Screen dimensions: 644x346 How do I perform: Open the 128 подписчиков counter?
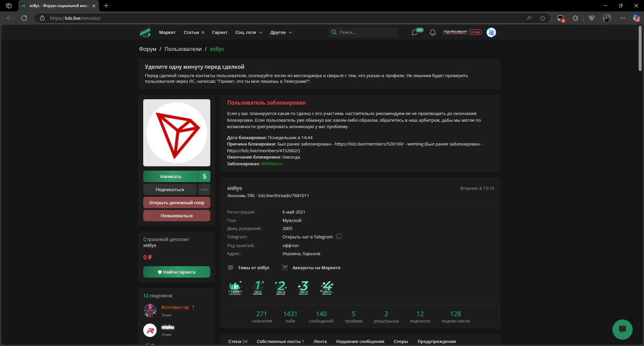pyautogui.click(x=455, y=317)
